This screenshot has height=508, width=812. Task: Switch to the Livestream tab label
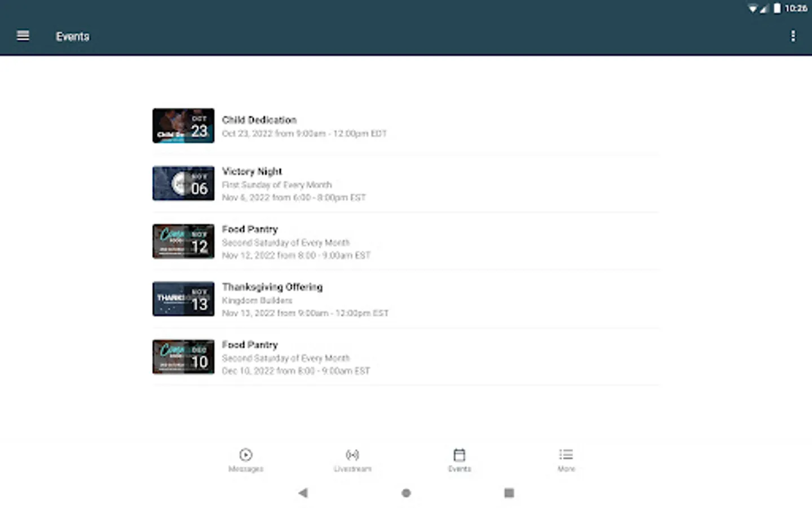point(352,469)
